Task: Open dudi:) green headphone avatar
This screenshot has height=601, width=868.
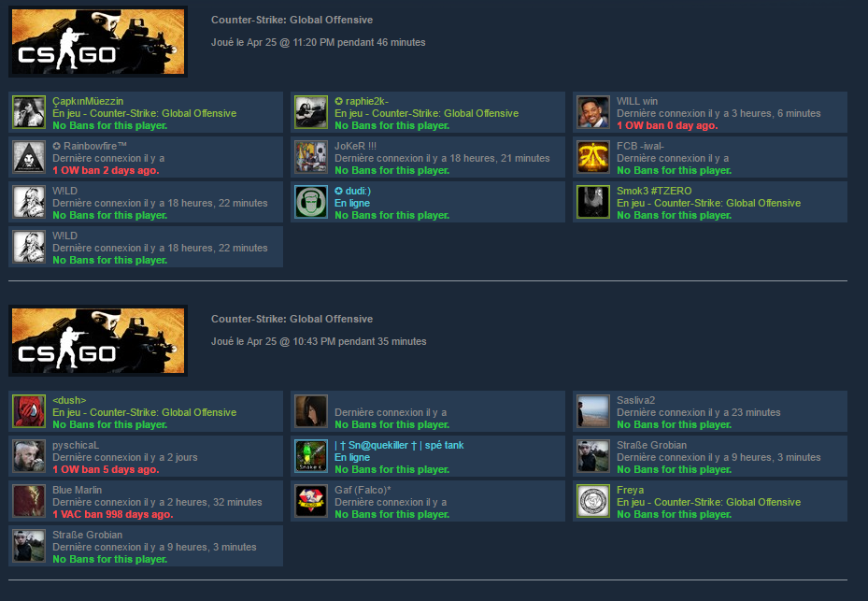Action: coord(311,202)
